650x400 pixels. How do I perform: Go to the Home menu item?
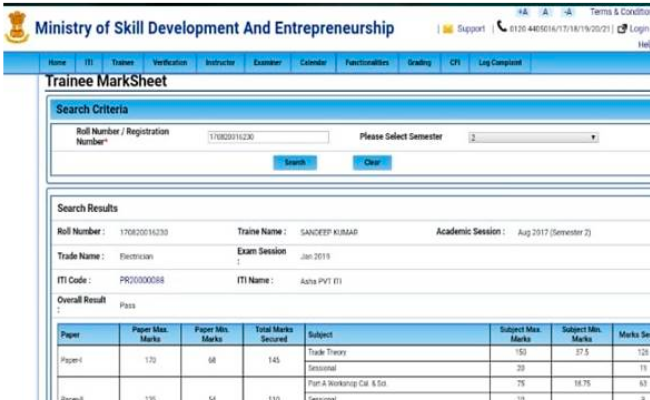(58, 62)
